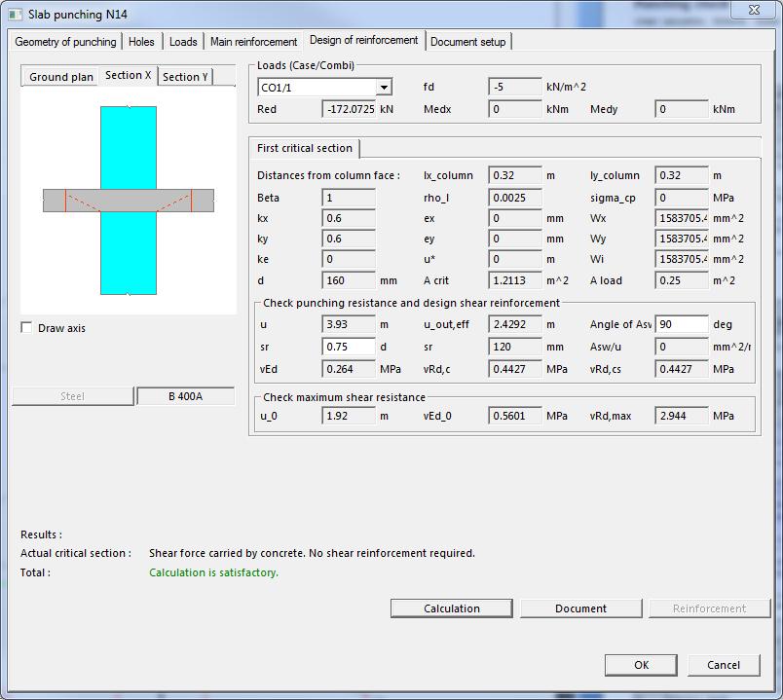
Task: Go to the Main reinforcement tab
Action: coord(253,42)
